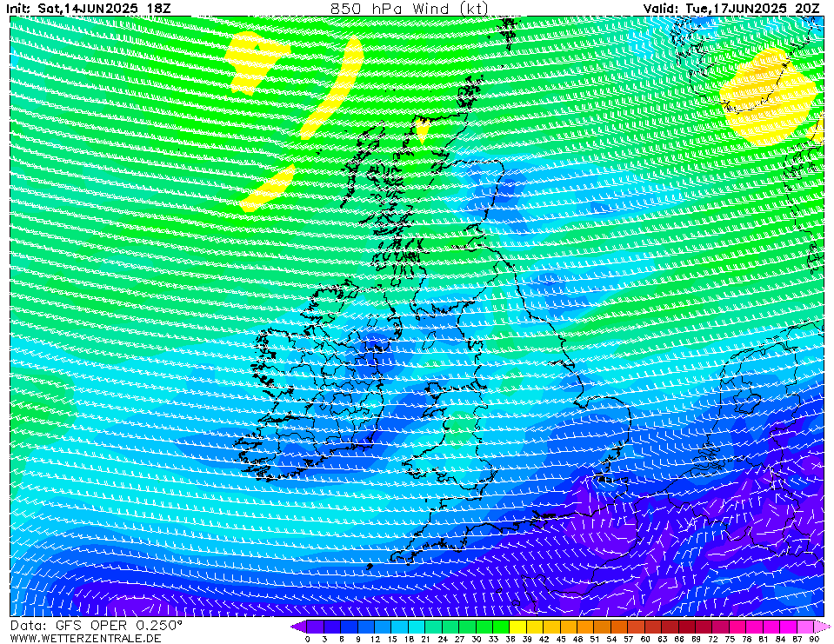Click the '21' label under the color bar
834x644 pixels.
425,639
